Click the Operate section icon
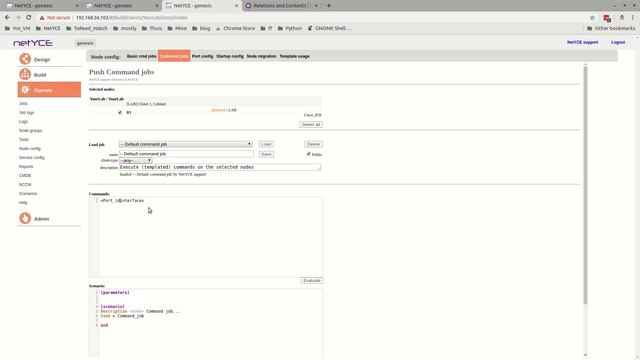Screen dimensions: 640x360 [x=25, y=90]
